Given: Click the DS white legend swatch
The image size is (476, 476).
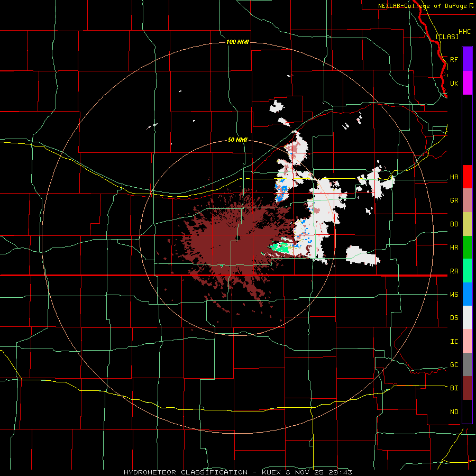Looking at the screenshot, I should coord(467,317).
